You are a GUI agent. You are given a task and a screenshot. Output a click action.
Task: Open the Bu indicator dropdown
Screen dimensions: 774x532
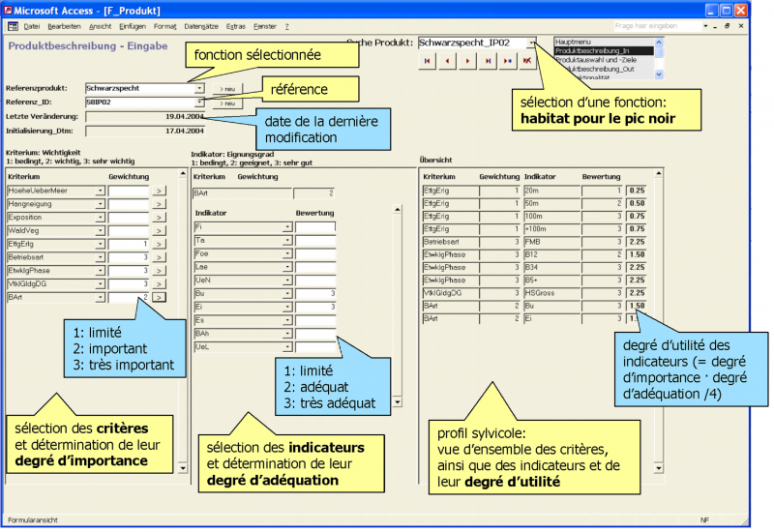point(287,294)
